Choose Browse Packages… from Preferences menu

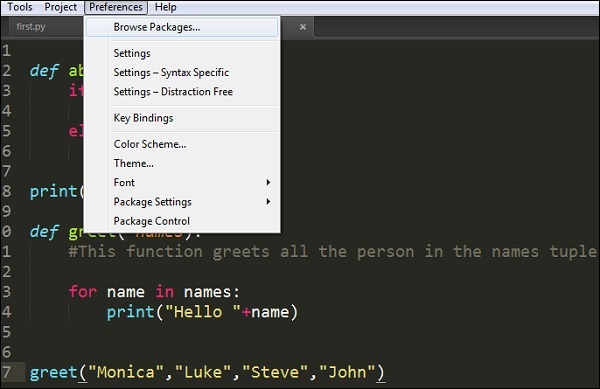tap(182, 27)
